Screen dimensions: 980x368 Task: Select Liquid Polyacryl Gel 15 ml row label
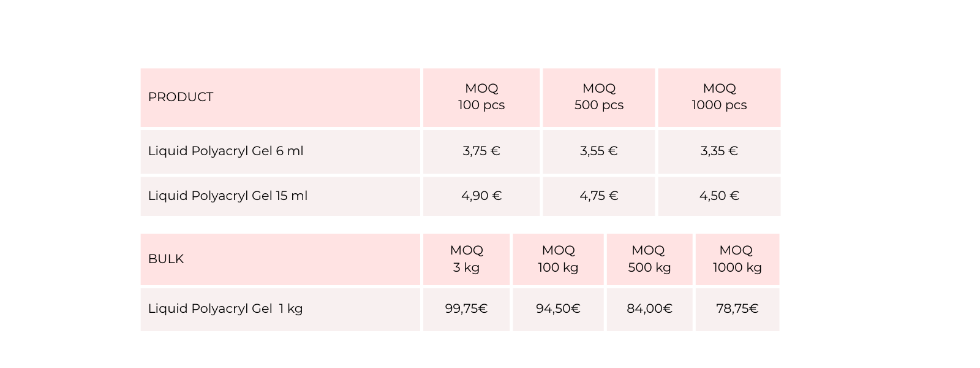228,196
